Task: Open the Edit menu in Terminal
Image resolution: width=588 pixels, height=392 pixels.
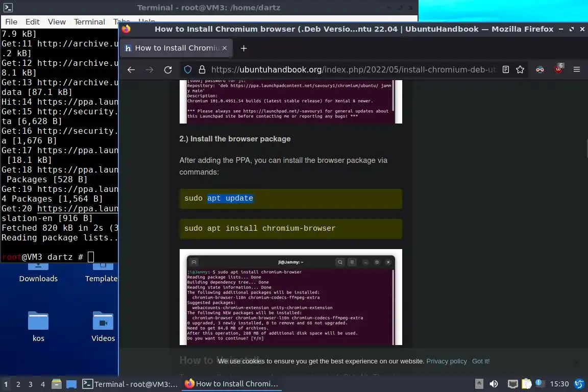Action: point(33,22)
